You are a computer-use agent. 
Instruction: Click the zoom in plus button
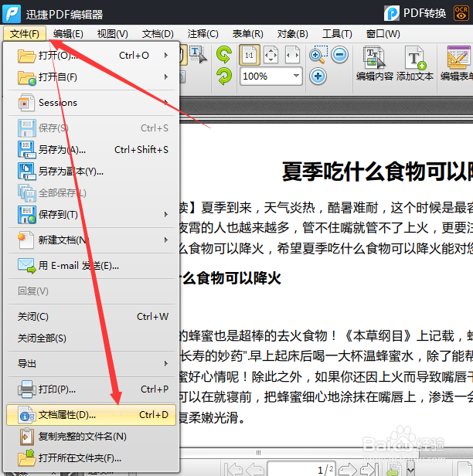pos(318,76)
